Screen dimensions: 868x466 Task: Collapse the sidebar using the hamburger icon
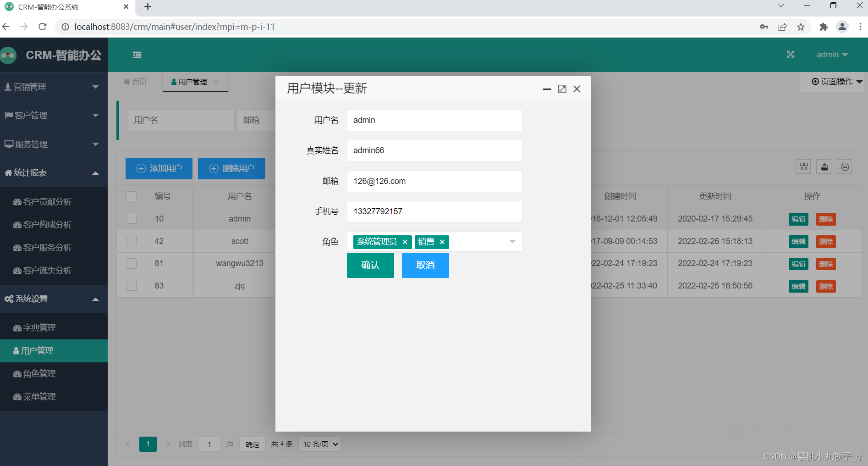coord(137,55)
